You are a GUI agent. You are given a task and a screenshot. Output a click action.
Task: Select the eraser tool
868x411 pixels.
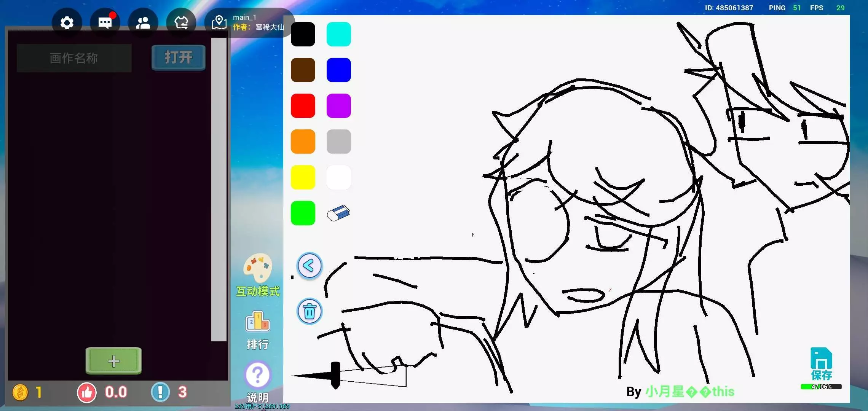pyautogui.click(x=338, y=213)
